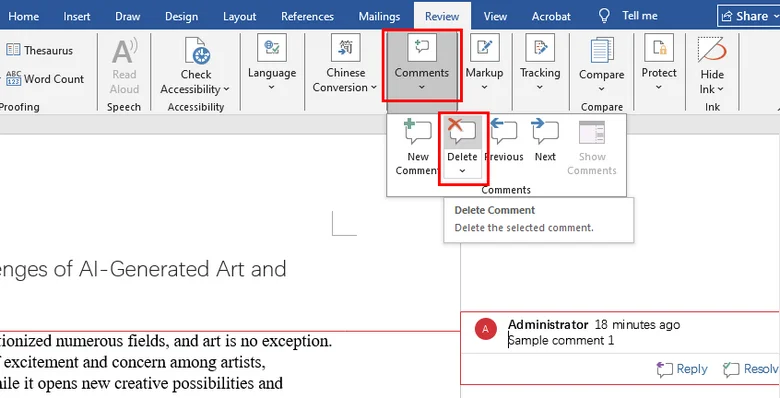Click the Administrator avatar in the comment
Image resolution: width=780 pixels, height=398 pixels.
coord(486,329)
